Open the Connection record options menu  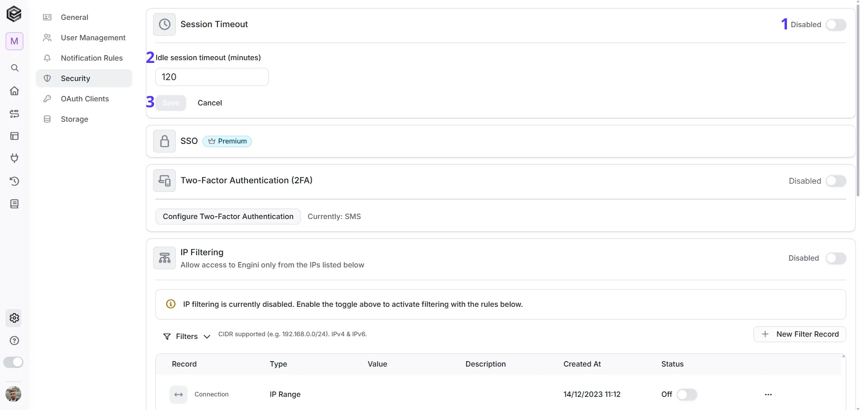tap(768, 395)
